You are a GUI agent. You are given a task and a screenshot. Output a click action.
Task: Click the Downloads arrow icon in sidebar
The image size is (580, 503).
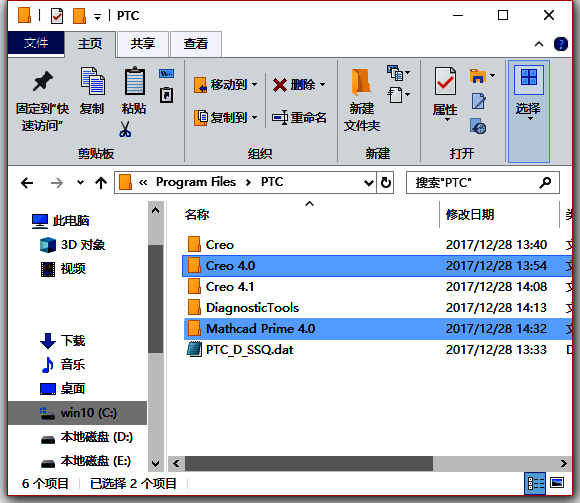[48, 341]
